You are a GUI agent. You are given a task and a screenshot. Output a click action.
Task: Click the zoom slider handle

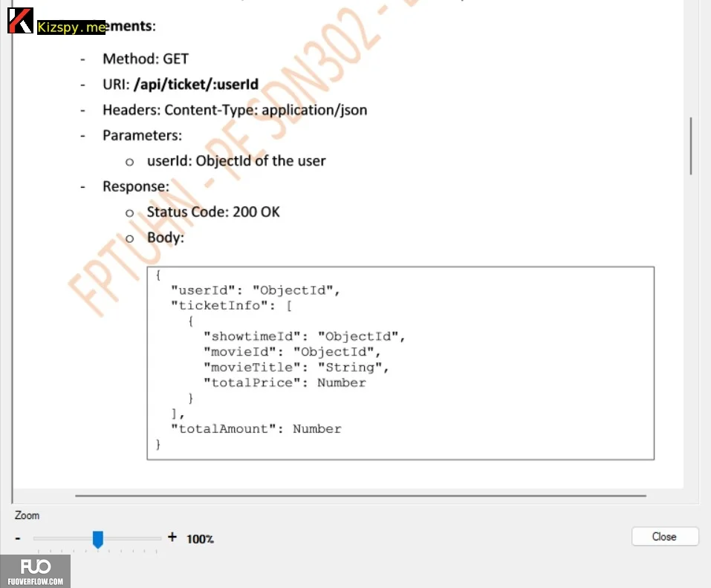coord(97,539)
